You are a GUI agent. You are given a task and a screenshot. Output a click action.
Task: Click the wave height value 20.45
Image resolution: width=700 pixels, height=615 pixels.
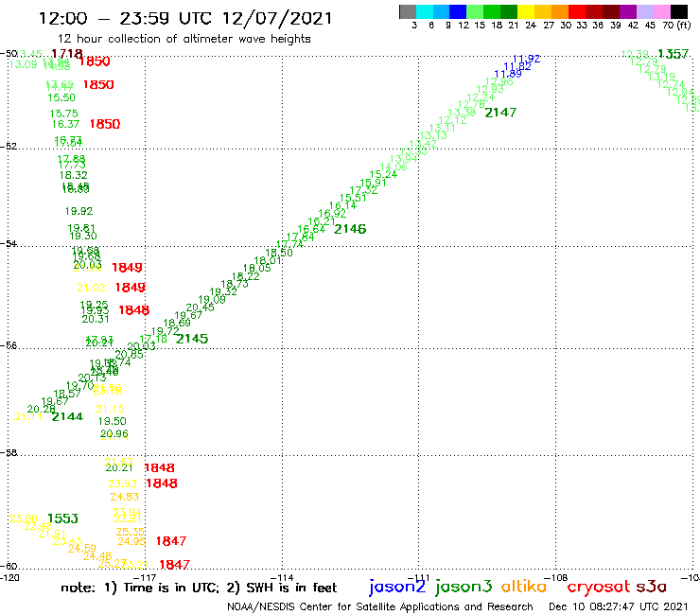pyautogui.click(x=200, y=307)
